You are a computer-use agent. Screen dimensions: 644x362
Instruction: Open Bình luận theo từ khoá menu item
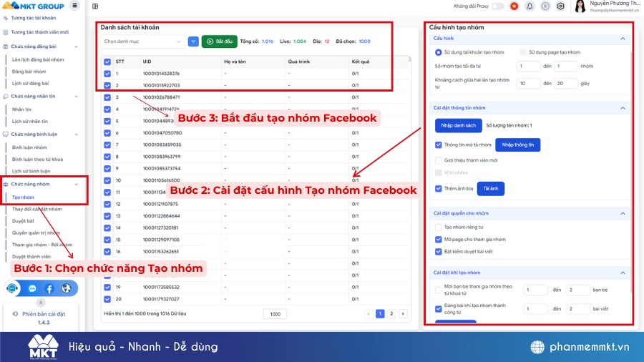coord(37,160)
